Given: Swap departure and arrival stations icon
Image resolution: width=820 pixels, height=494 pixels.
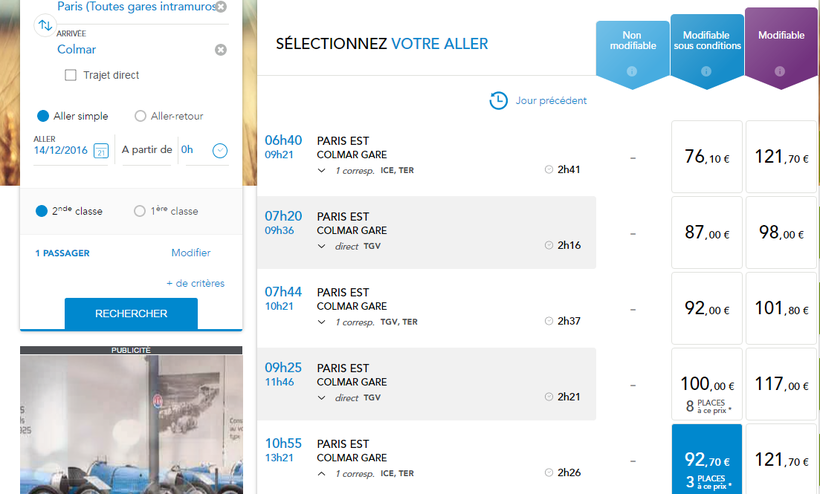Looking at the screenshot, I should (x=44, y=26).
